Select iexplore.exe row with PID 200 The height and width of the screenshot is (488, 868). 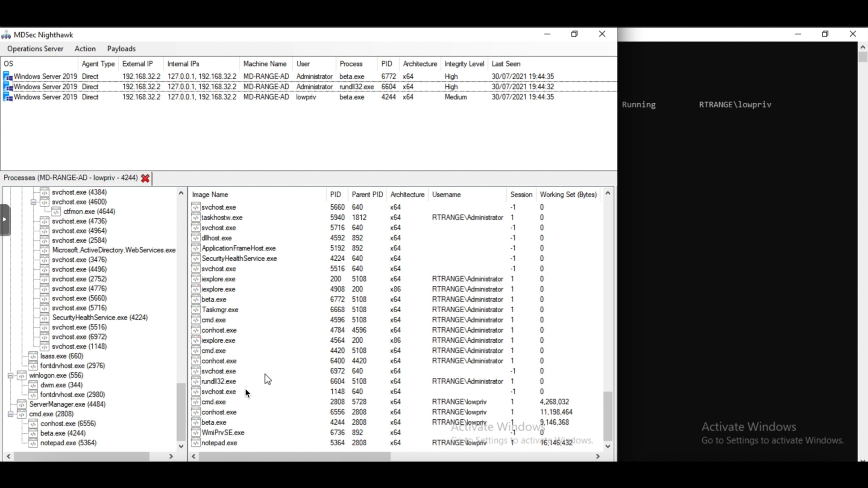(x=396, y=279)
